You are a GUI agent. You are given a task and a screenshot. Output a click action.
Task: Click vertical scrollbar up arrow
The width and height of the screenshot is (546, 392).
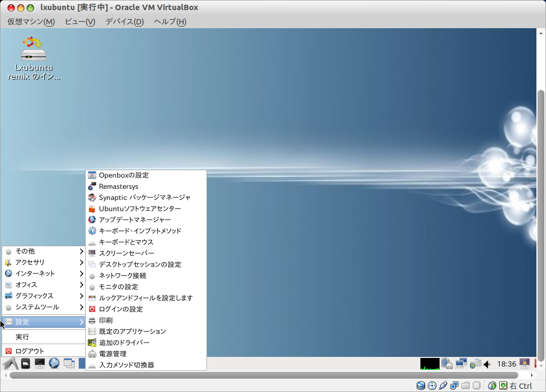click(541, 34)
